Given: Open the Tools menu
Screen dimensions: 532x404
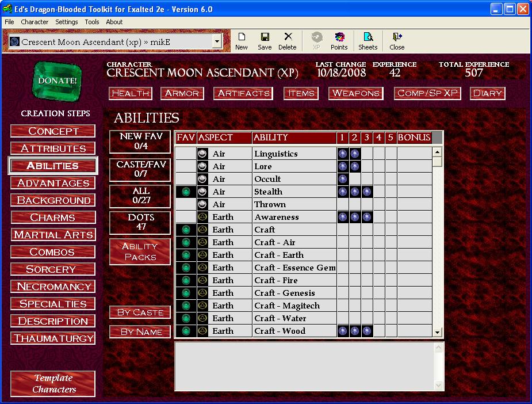Looking at the screenshot, I should [x=92, y=22].
